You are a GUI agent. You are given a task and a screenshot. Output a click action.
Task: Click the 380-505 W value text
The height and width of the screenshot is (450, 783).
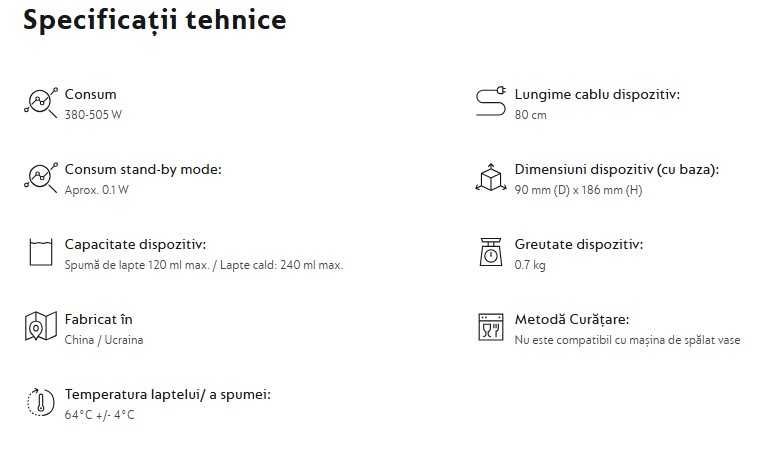coord(93,114)
